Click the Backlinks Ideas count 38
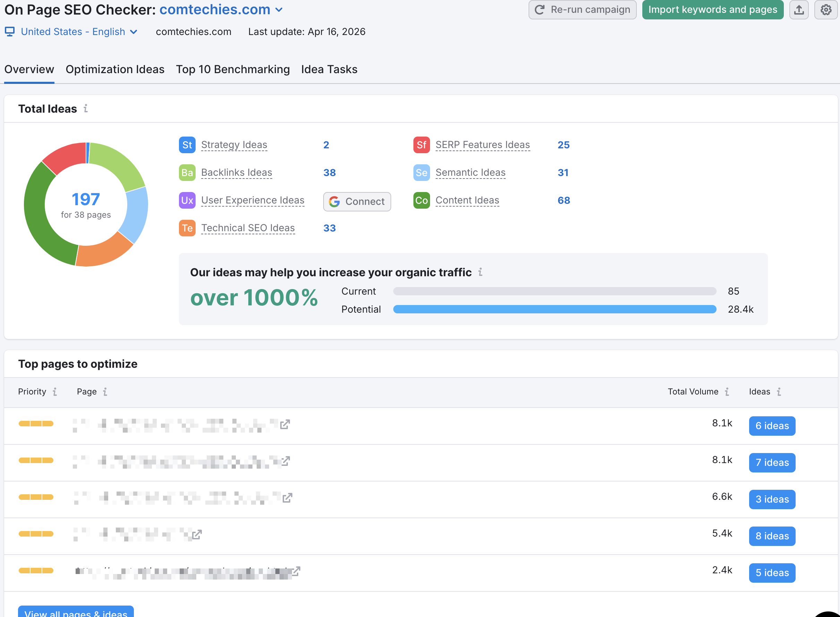840x617 pixels. point(329,173)
